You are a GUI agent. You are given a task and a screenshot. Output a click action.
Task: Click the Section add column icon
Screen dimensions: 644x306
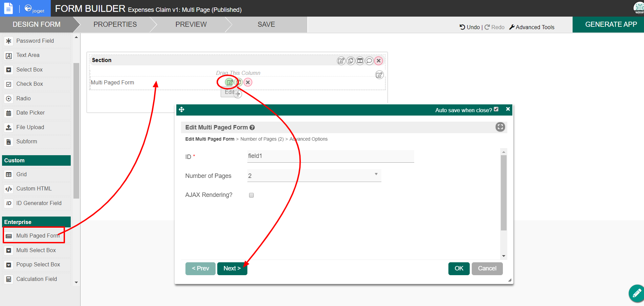(360, 61)
